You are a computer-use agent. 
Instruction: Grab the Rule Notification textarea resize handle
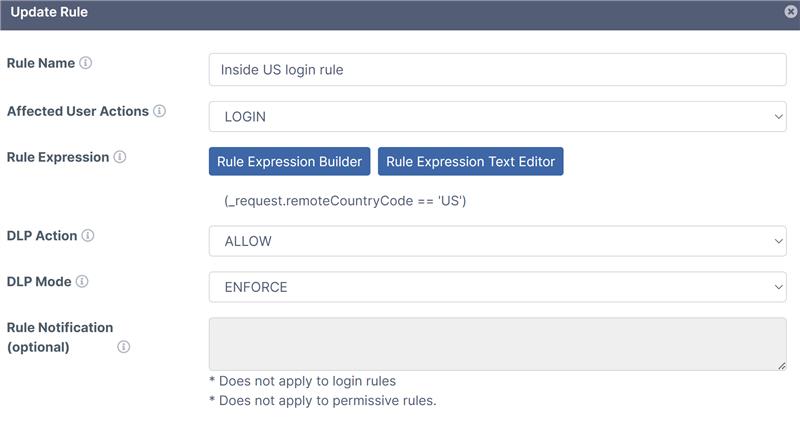[x=781, y=366]
